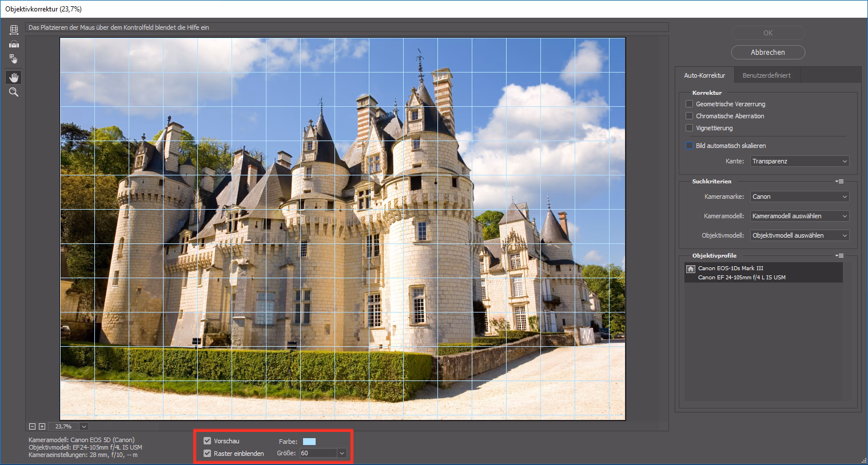Open the Kameramarke dropdown set to Canon
868x465 pixels.
(x=799, y=197)
